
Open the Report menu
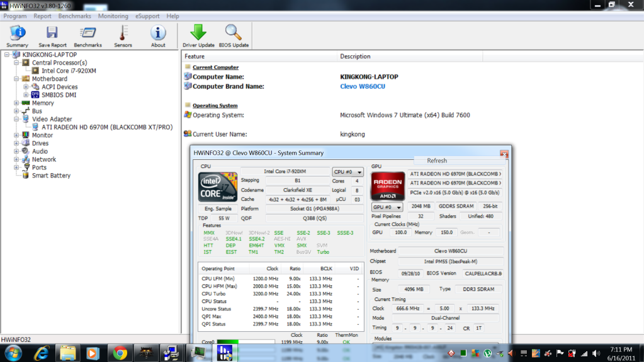43,16
